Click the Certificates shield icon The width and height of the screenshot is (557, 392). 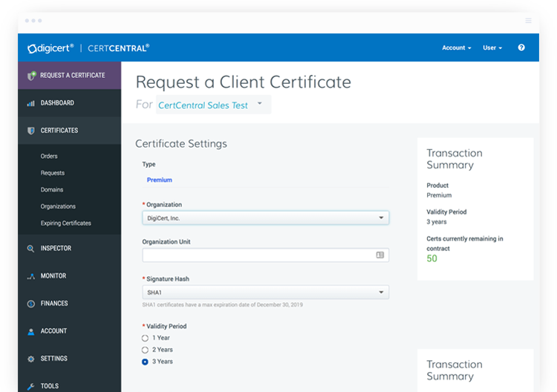[31, 131]
